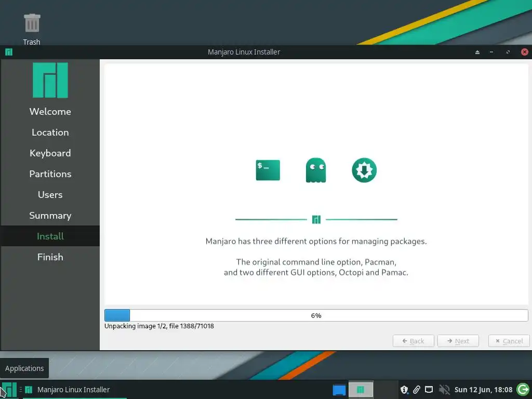Click 'Octopi and Pamac' text line

[x=316, y=272]
